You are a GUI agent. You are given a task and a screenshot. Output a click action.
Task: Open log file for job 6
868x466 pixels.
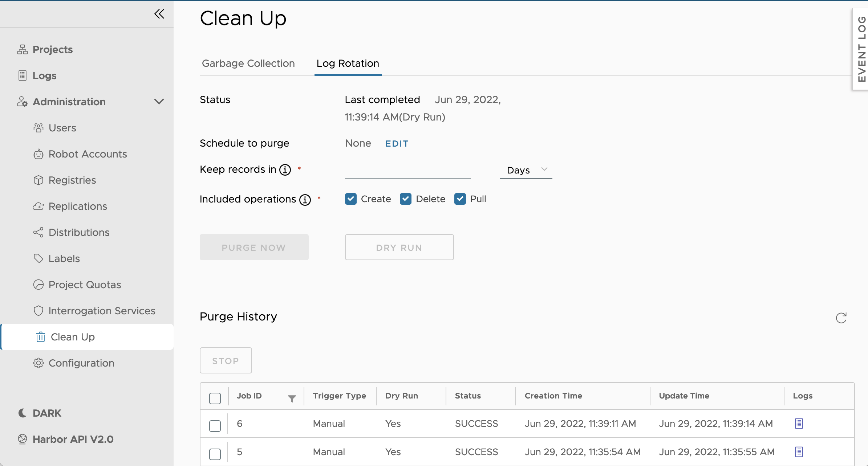click(x=799, y=424)
